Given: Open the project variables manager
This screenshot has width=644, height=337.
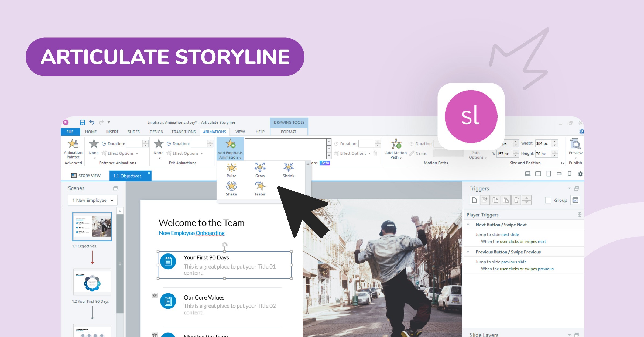Looking at the screenshot, I should (575, 200).
